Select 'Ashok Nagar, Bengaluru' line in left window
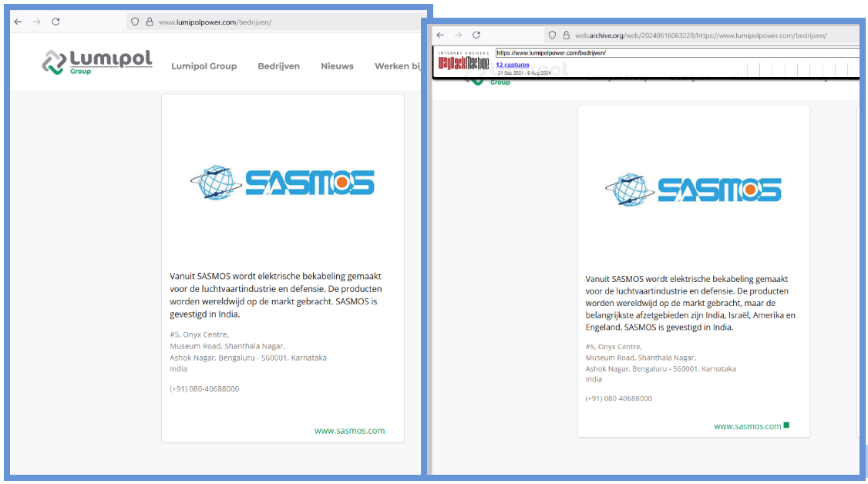This screenshot has height=484, width=868. (x=248, y=358)
